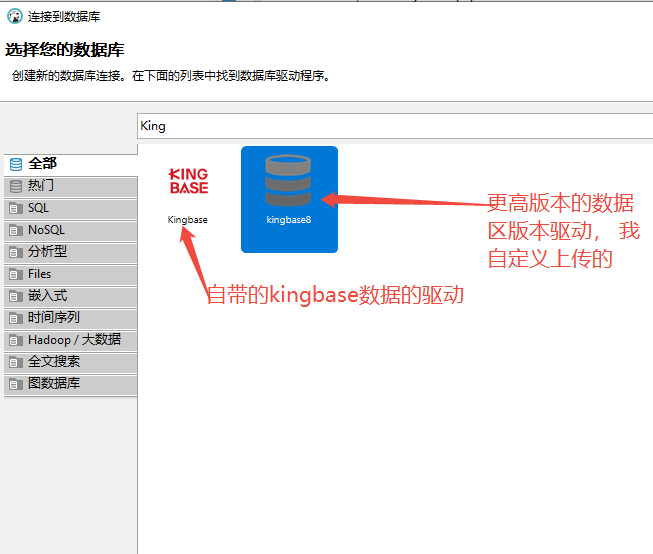Open the Hadoop / 大数据 category
653x554 pixels.
click(x=70, y=340)
